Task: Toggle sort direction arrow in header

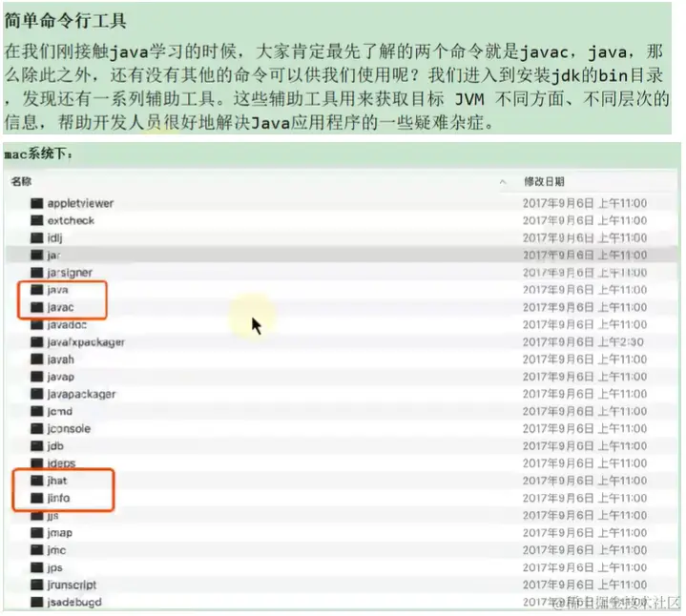Action: (503, 182)
